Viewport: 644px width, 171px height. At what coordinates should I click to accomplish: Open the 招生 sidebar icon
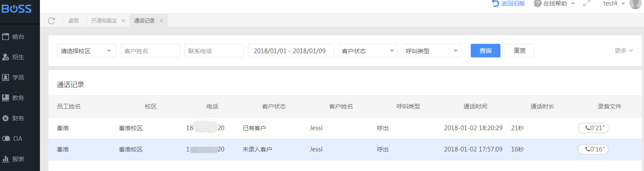6,57
